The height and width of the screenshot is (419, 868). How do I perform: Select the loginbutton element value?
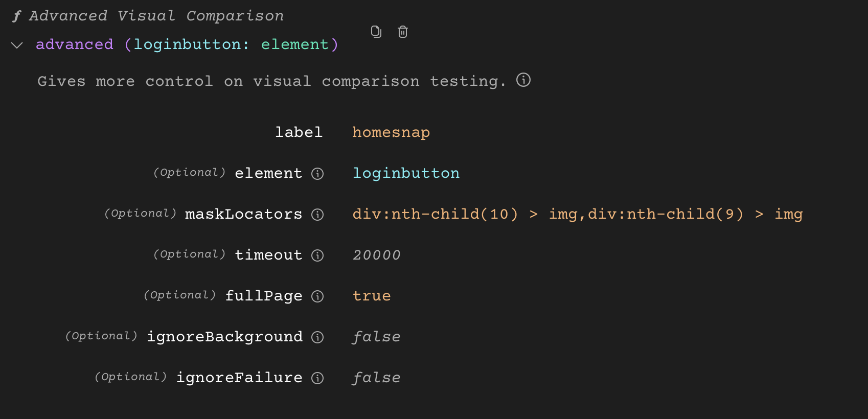(x=406, y=173)
